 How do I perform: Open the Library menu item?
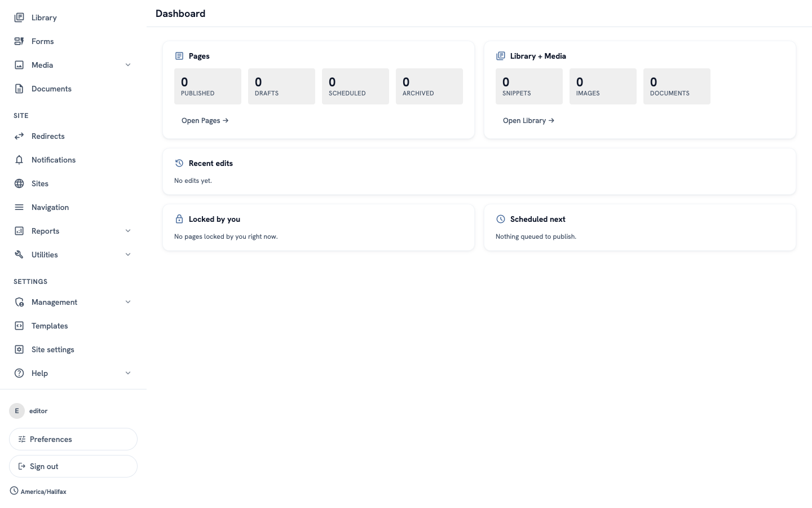(x=73, y=17)
